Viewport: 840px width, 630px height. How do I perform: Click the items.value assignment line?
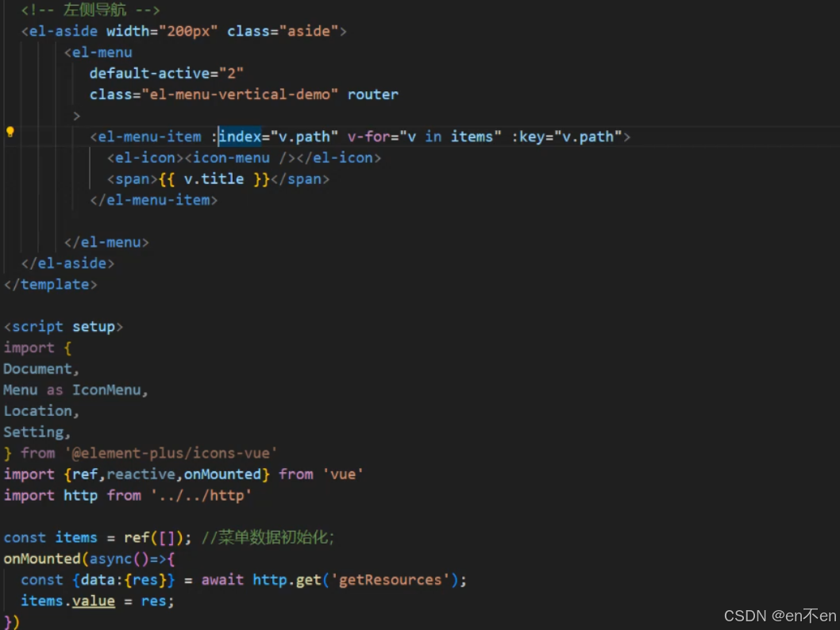(95, 601)
